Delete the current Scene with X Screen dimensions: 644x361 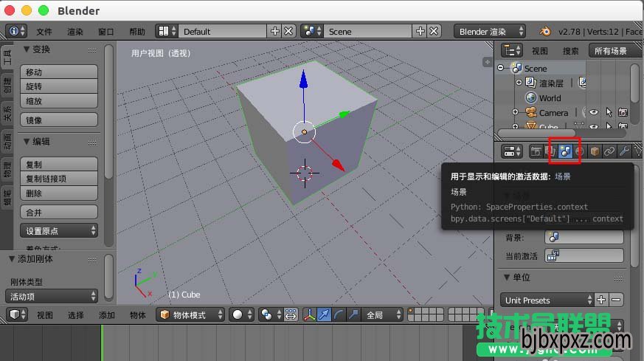point(434,31)
